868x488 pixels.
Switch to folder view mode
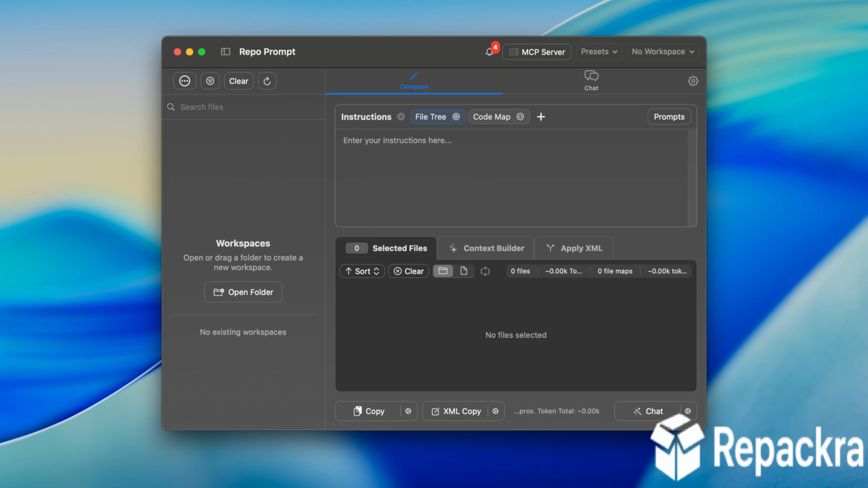pyautogui.click(x=443, y=271)
